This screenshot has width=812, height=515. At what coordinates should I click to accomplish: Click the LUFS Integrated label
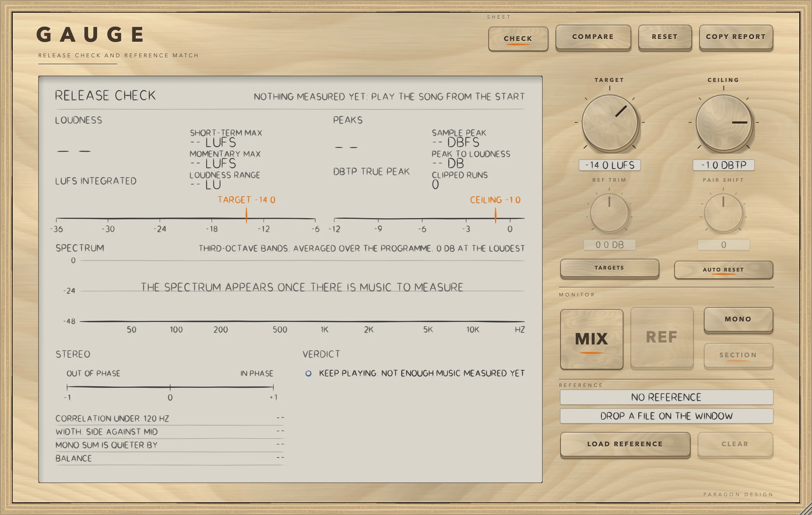click(96, 181)
